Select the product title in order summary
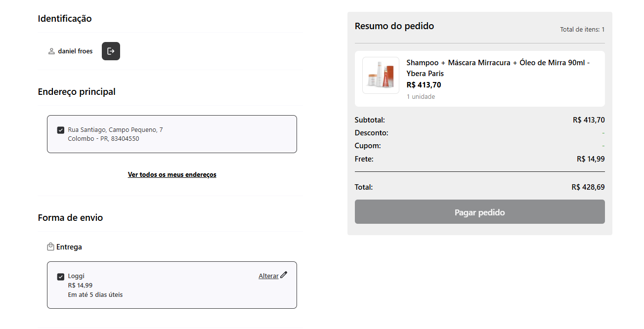This screenshot has width=644, height=329. 498,68
